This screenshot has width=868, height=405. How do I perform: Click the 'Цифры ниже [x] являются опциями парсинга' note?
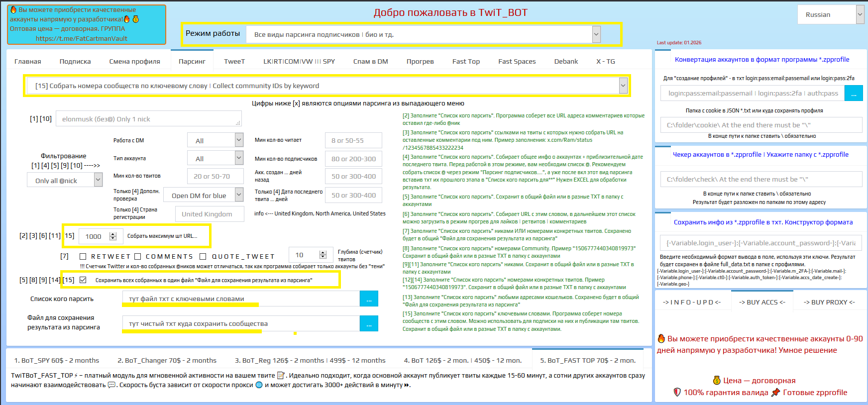358,103
